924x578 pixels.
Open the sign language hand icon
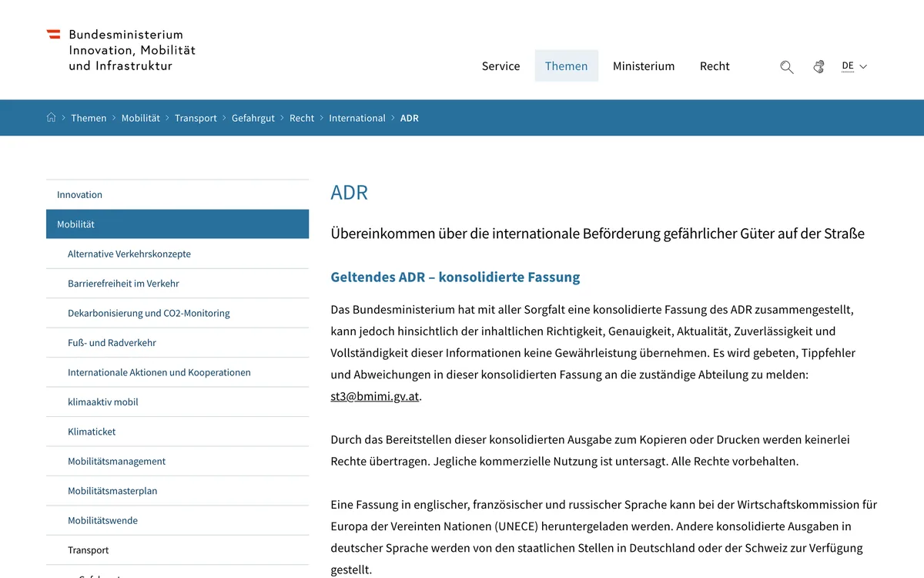tap(819, 67)
